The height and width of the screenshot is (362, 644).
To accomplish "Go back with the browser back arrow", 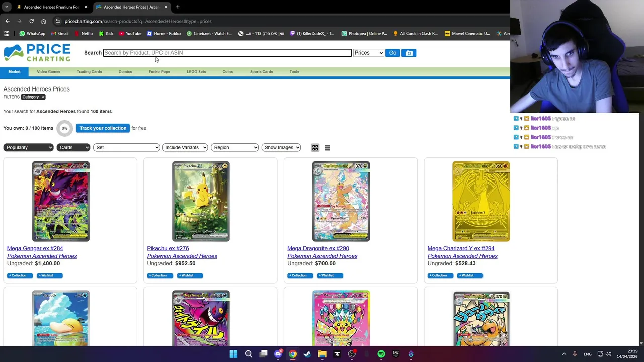I will coord(7,21).
